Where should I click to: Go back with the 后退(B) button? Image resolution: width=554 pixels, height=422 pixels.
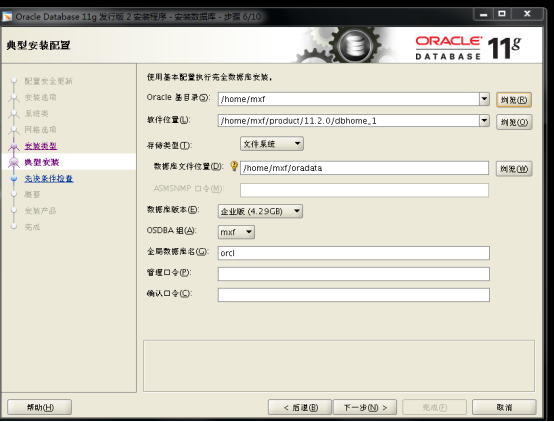click(300, 407)
